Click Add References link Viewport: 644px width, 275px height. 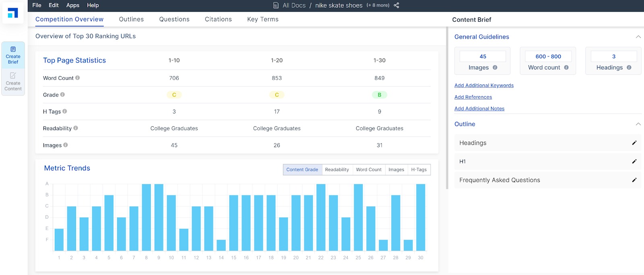coord(473,97)
